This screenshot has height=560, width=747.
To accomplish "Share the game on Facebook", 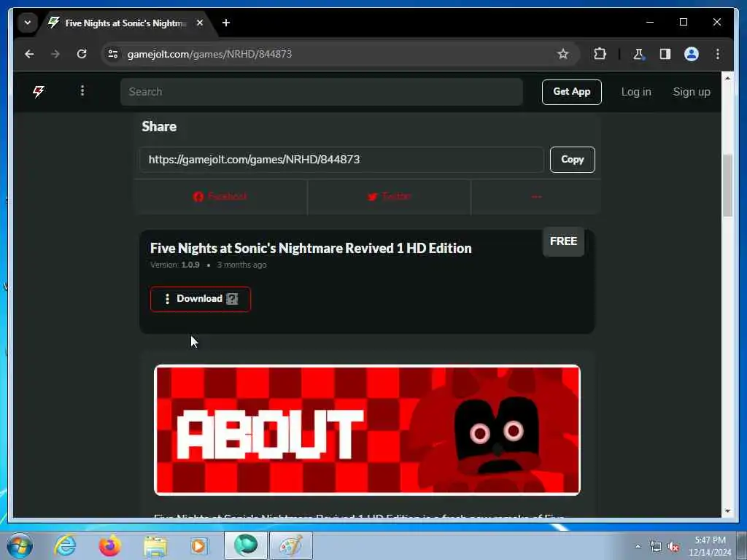I will [220, 197].
